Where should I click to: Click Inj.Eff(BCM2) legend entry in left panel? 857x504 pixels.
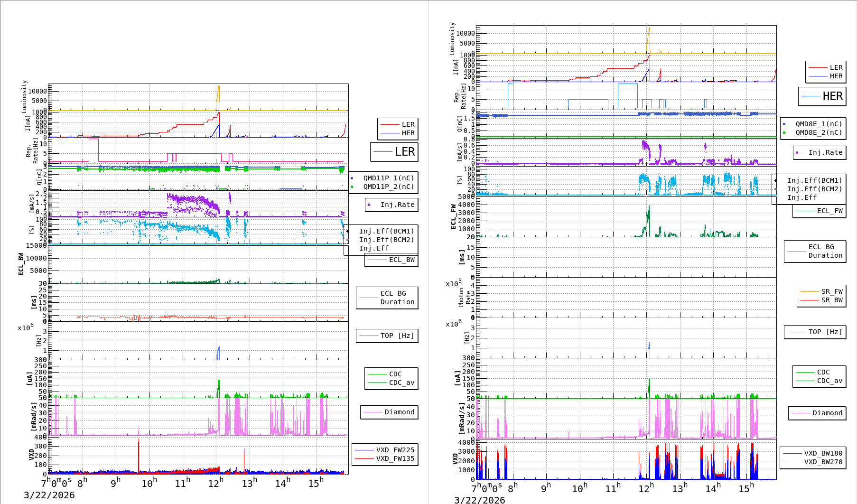pyautogui.click(x=386, y=240)
